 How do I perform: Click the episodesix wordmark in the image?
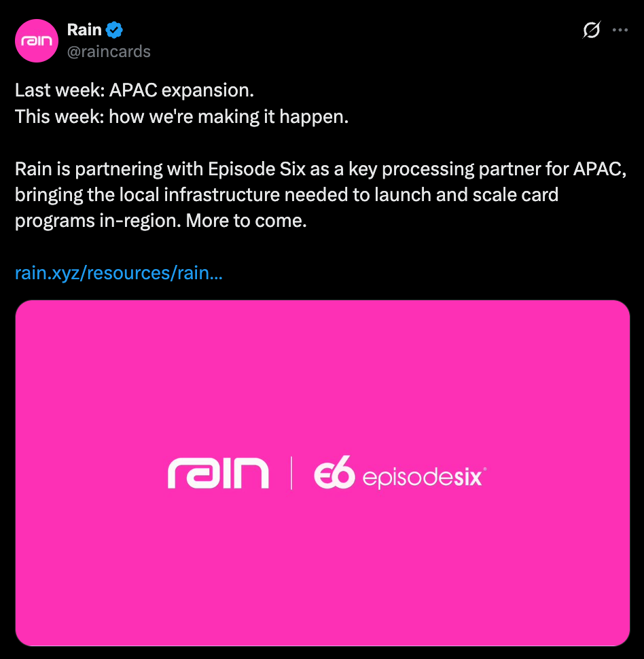click(x=423, y=478)
